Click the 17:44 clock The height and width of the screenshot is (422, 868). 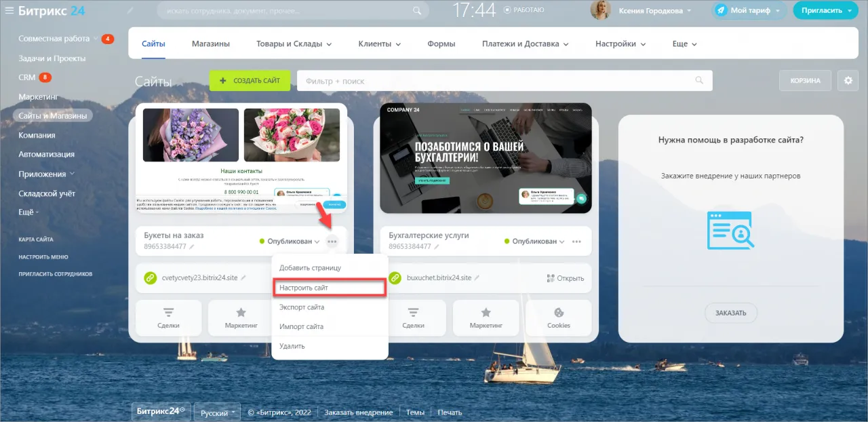click(473, 10)
